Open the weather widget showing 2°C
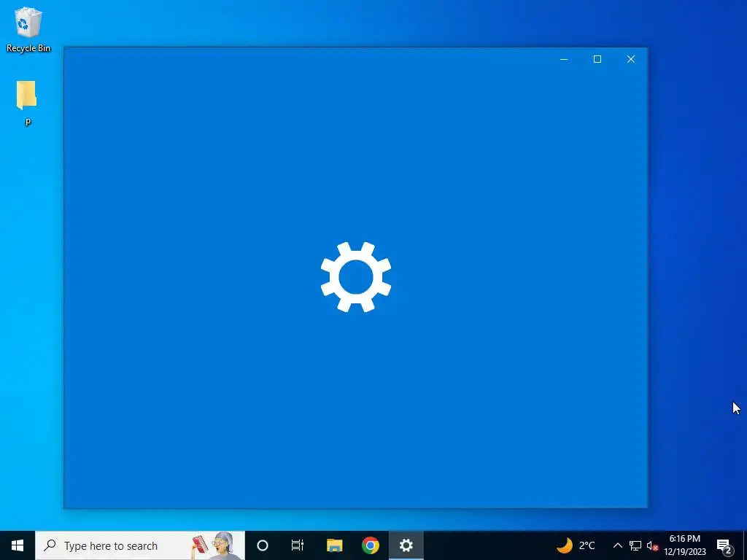 [576, 545]
